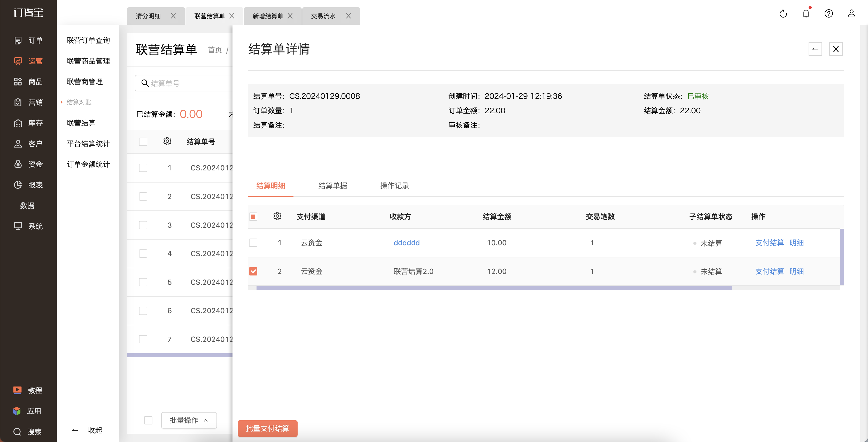Click 支付结算 for 联营结算2.0 row
The width and height of the screenshot is (868, 442).
[x=770, y=271]
